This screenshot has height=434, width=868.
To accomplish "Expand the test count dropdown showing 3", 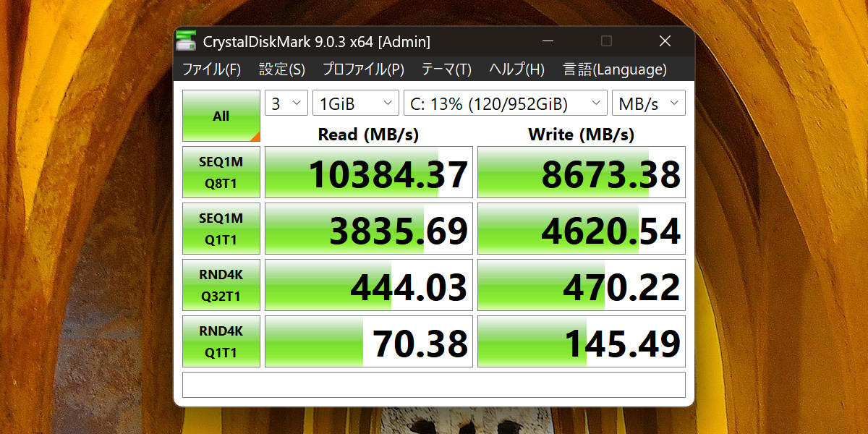I will (x=286, y=103).
